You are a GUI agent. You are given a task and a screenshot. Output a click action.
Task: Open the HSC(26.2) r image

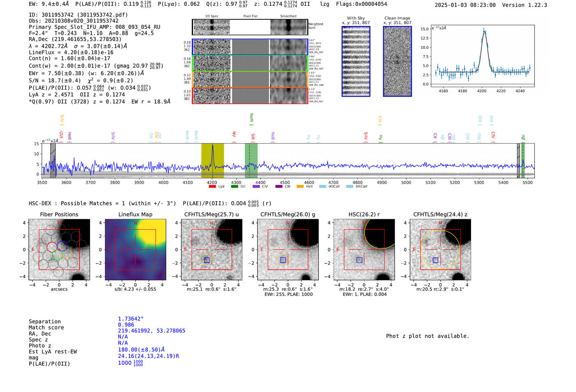coord(364,250)
